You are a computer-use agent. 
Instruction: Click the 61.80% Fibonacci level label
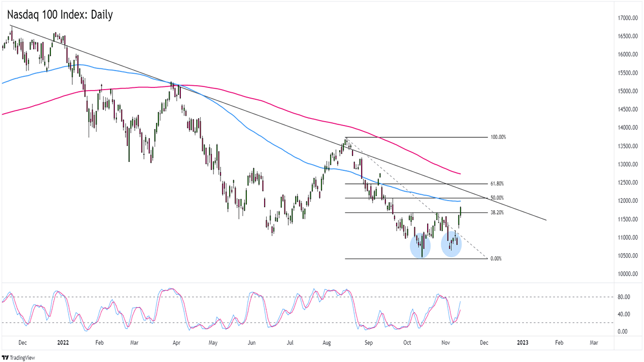pos(496,184)
